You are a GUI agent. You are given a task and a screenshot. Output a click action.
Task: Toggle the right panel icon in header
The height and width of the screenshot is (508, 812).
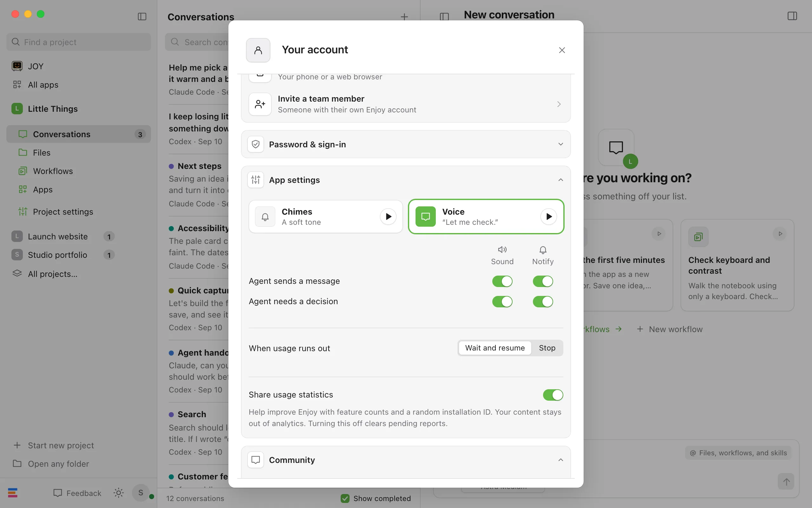pos(792,16)
